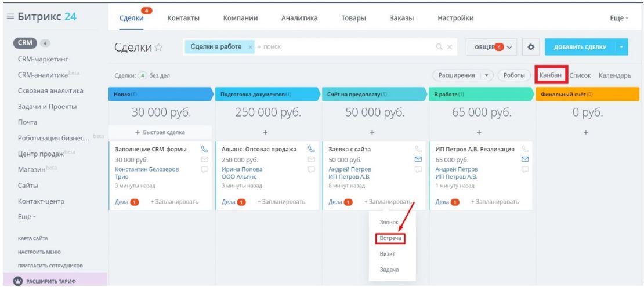Screen dimensions: 644x287
Task: Open the Товары tab
Action: click(354, 18)
